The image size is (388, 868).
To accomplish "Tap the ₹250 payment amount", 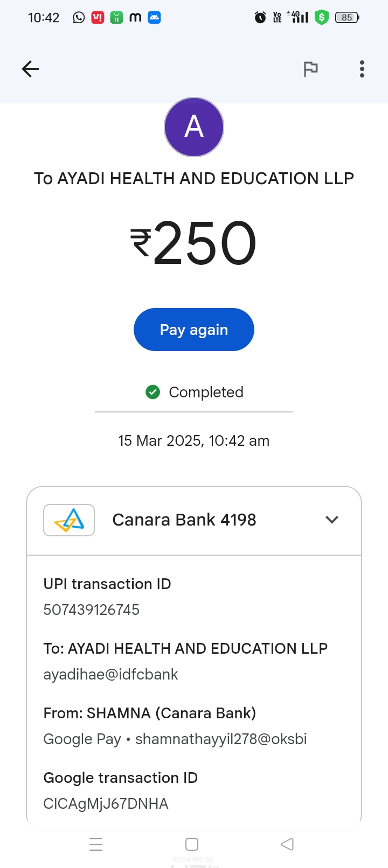I will coord(194,243).
